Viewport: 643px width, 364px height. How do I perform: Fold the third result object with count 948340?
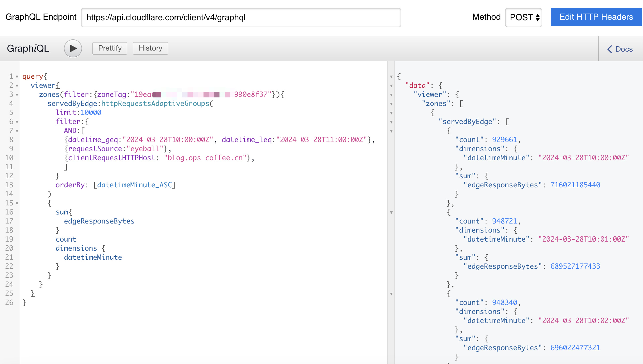[x=391, y=294]
